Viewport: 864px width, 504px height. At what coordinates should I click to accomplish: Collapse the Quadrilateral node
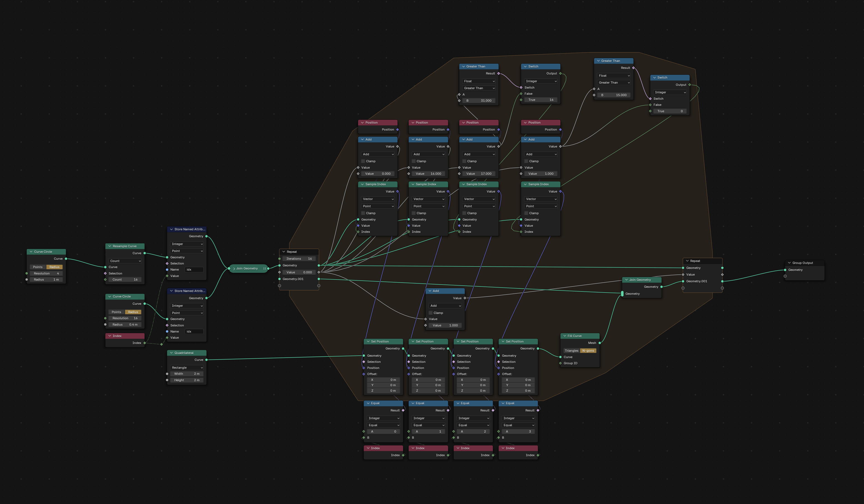(172, 353)
